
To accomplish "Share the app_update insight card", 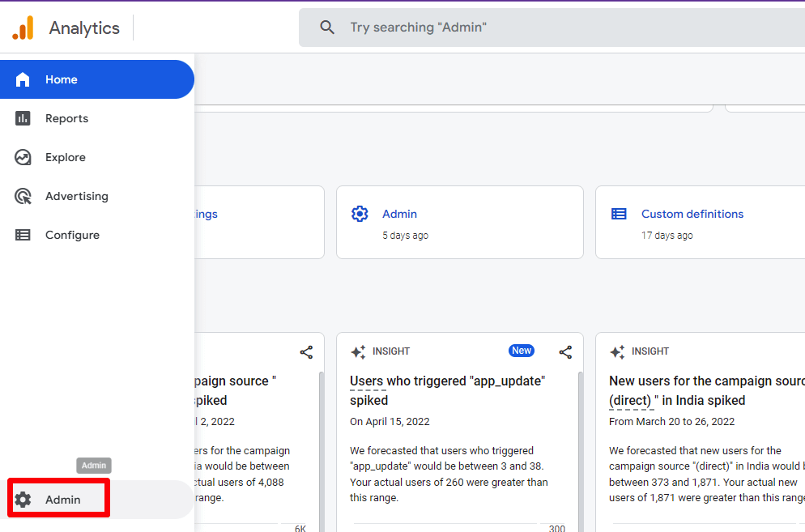I will [565, 352].
